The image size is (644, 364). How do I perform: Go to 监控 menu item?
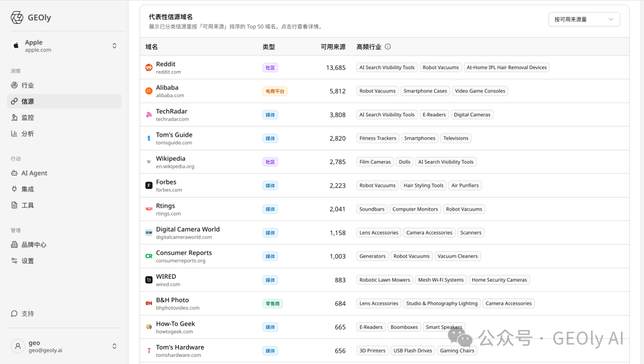[x=64, y=118]
